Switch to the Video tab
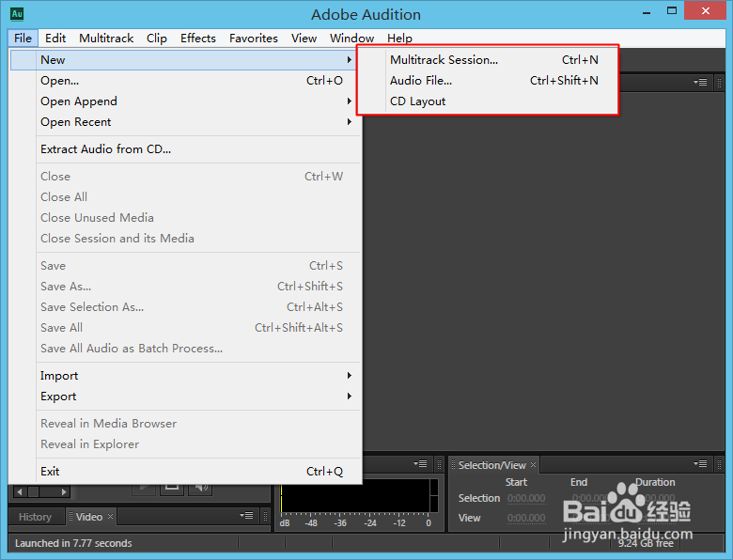This screenshot has height=560, width=733. tap(89, 517)
